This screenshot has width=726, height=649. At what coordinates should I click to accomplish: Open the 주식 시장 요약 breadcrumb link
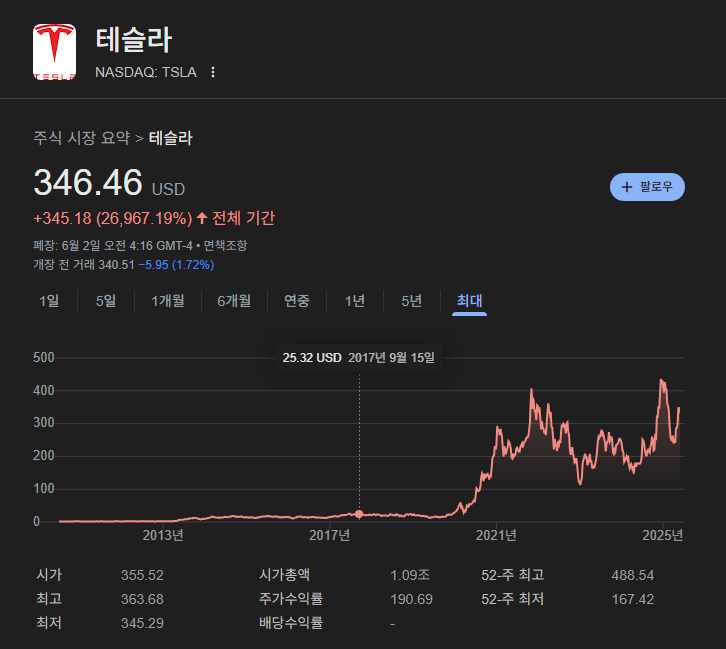(81, 138)
